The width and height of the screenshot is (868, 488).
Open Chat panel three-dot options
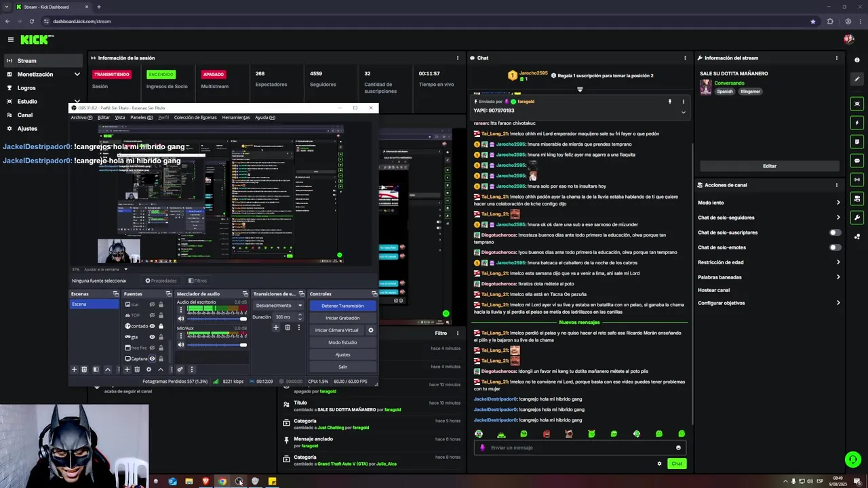coord(685,58)
